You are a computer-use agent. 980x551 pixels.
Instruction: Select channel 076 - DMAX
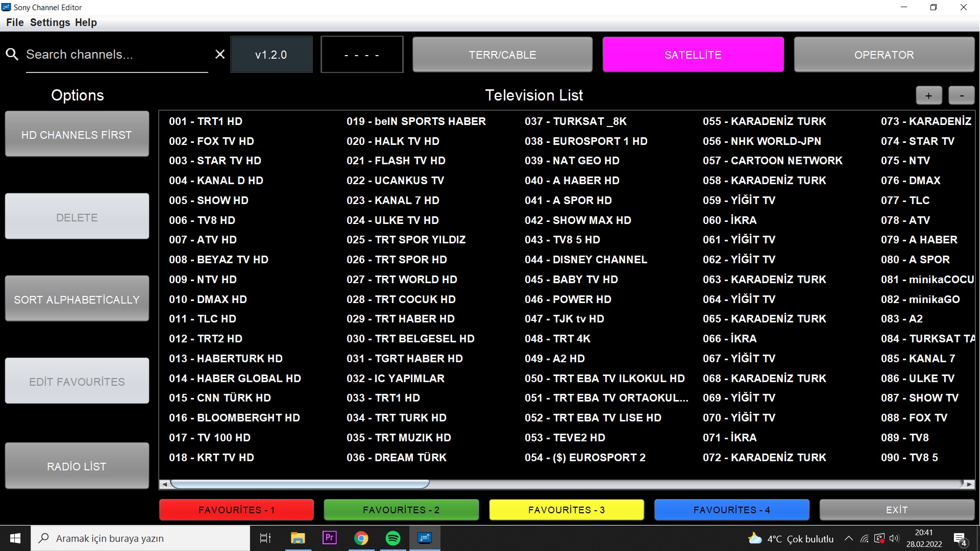[911, 181]
